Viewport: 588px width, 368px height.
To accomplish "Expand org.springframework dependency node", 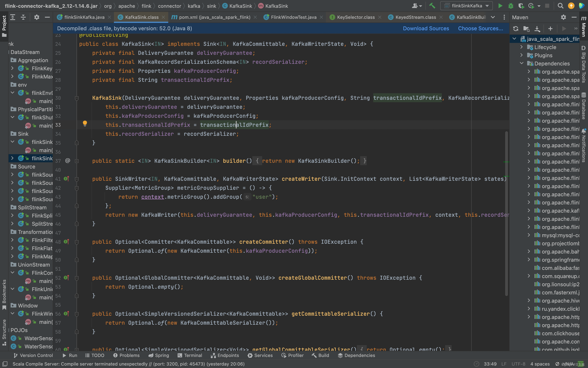I will (529, 260).
